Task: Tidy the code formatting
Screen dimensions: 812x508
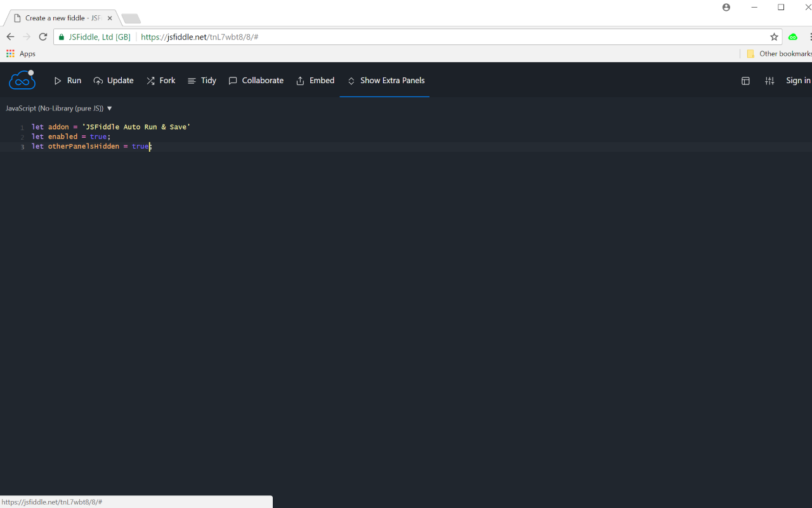Action: tap(202, 81)
